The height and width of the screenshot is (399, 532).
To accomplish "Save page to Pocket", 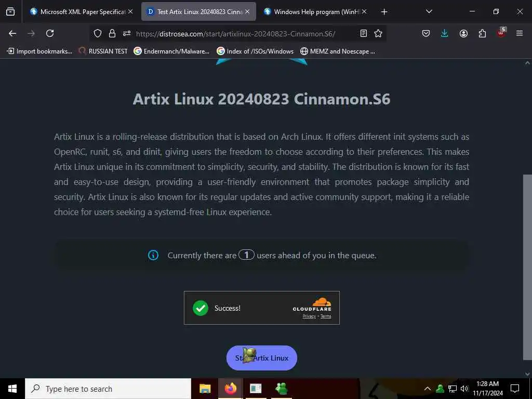I will pyautogui.click(x=426, y=33).
